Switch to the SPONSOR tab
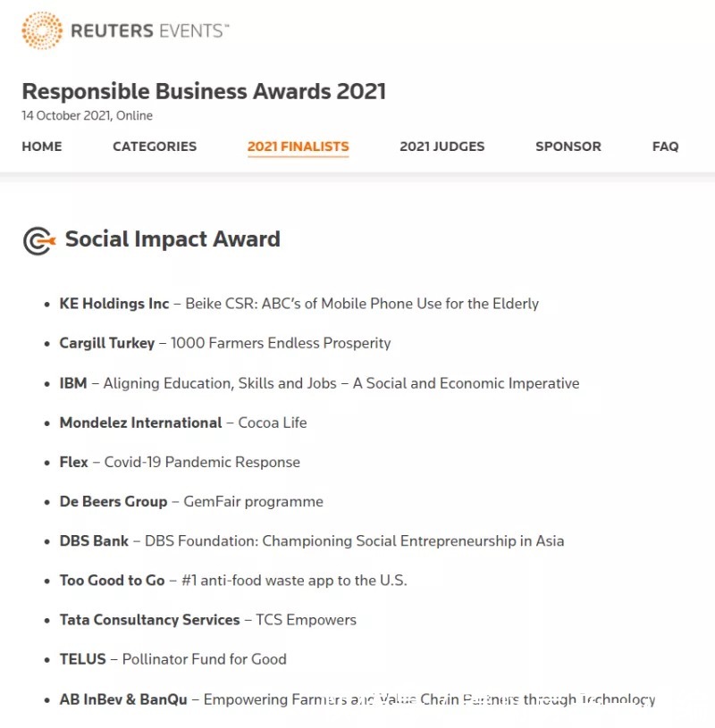 [x=568, y=146]
